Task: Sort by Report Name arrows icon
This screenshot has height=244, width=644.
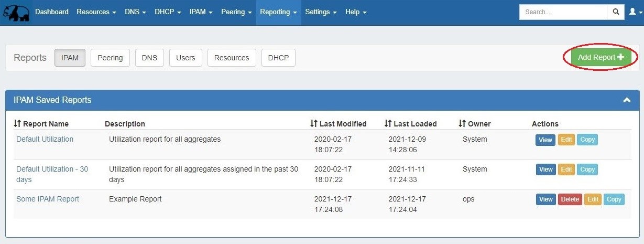Action: pos(17,124)
